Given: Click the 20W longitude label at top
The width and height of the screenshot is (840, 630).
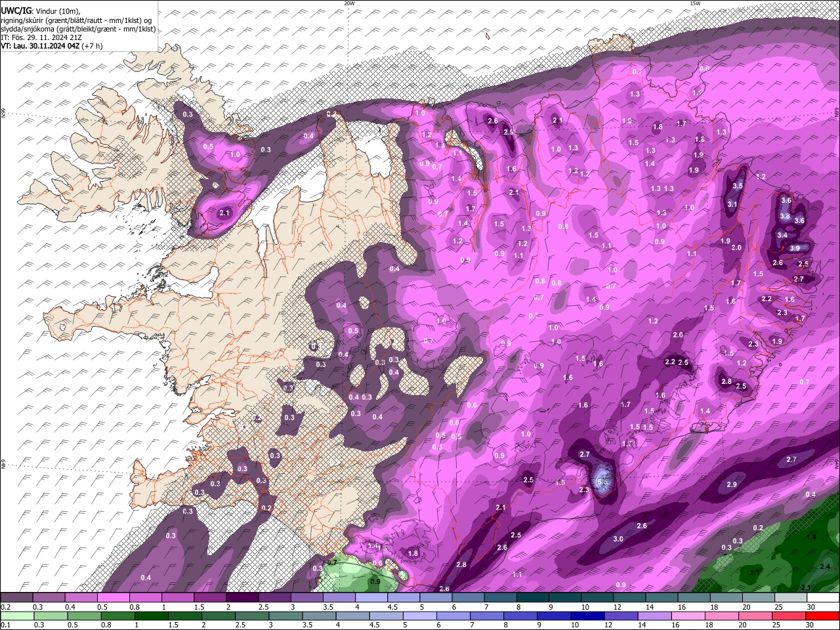Looking at the screenshot, I should pyautogui.click(x=349, y=3).
